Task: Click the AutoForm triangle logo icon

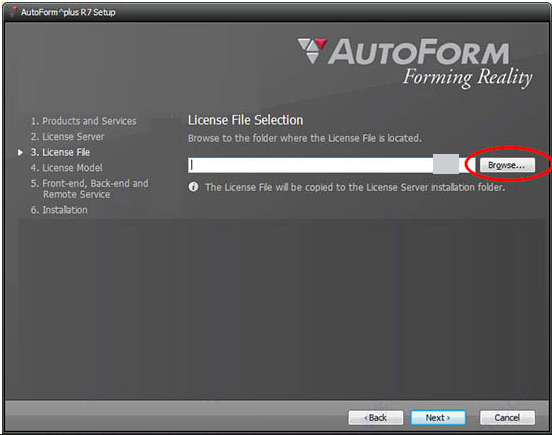Action: [313, 51]
